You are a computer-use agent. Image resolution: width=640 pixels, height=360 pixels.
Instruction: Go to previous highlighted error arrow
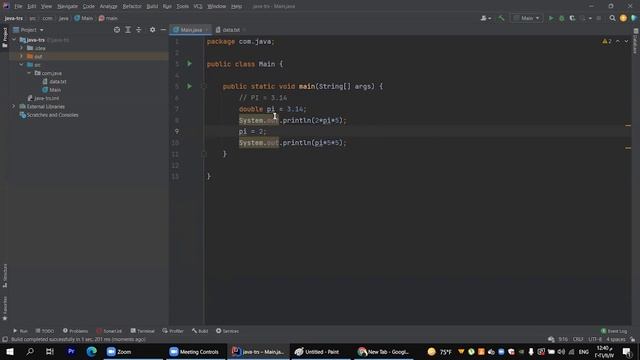point(618,41)
